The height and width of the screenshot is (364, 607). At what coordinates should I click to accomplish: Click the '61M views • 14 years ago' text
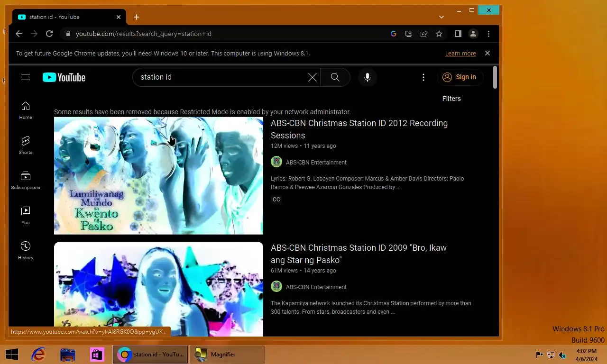point(303,271)
